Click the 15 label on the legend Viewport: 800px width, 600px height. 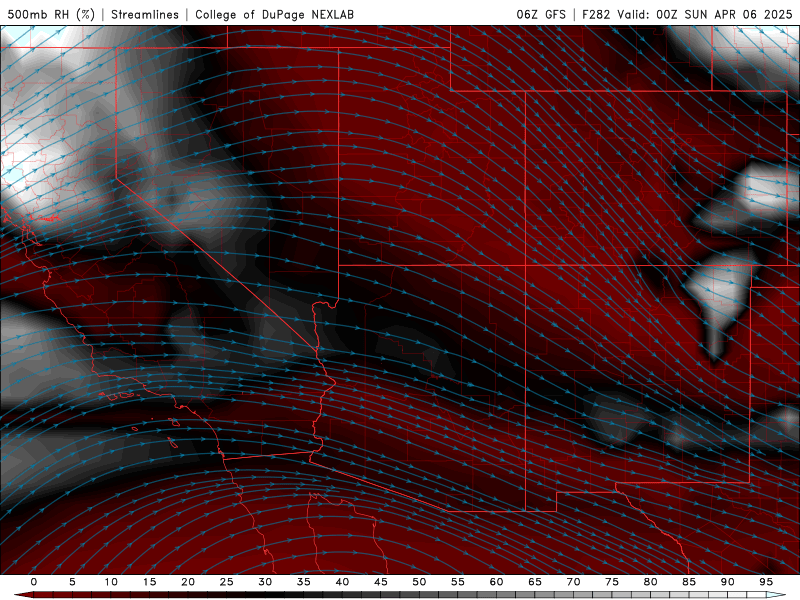tap(149, 582)
